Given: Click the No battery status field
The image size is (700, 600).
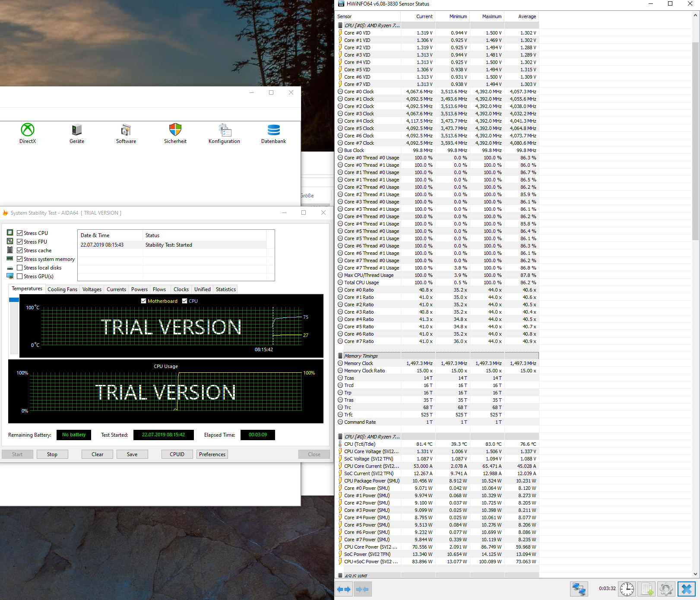Looking at the screenshot, I should tap(74, 435).
